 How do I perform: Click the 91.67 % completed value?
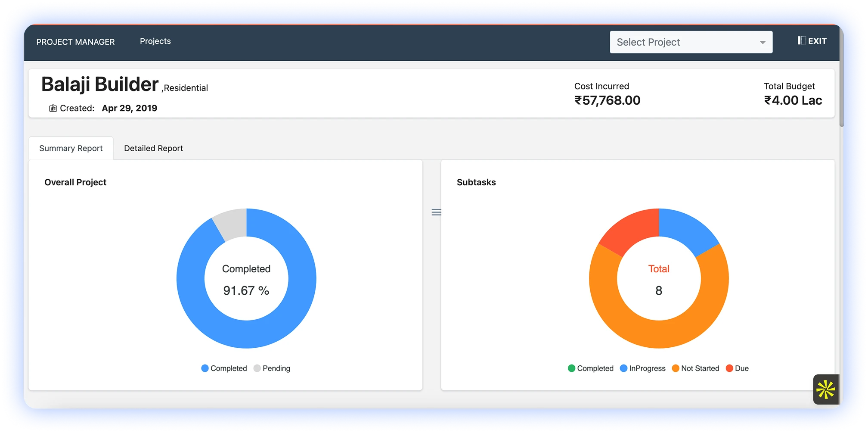[246, 291]
